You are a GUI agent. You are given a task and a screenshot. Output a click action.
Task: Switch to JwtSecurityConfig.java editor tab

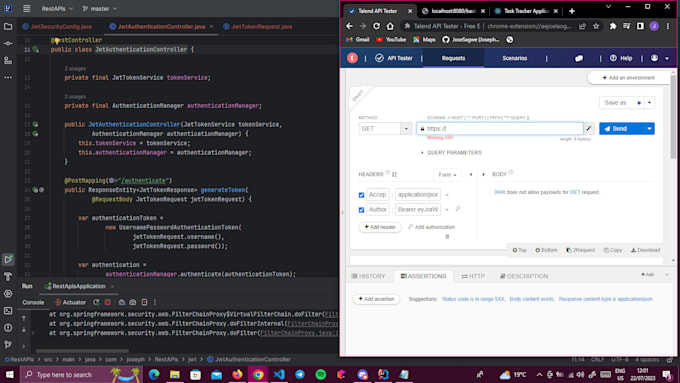pyautogui.click(x=57, y=26)
